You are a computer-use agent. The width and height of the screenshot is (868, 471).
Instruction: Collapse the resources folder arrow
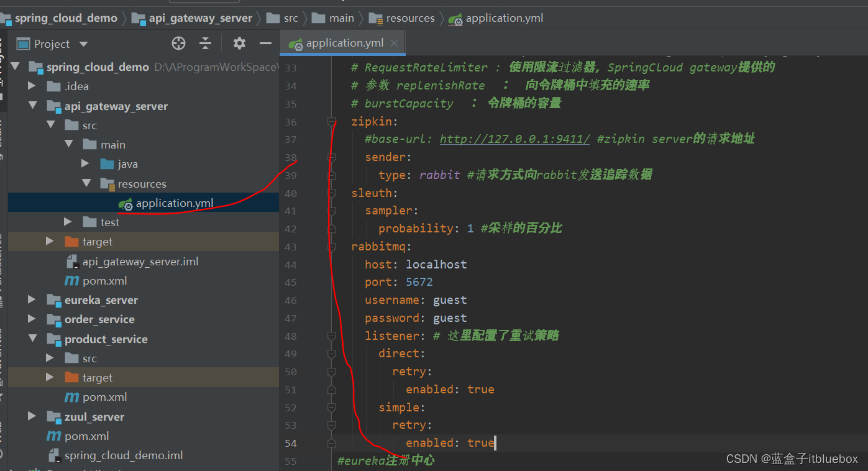[x=86, y=184]
